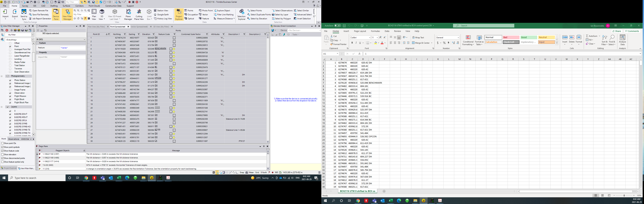644x204 pixels.
Task: Open the Formulas tab in Excel
Action: coord(375,31)
